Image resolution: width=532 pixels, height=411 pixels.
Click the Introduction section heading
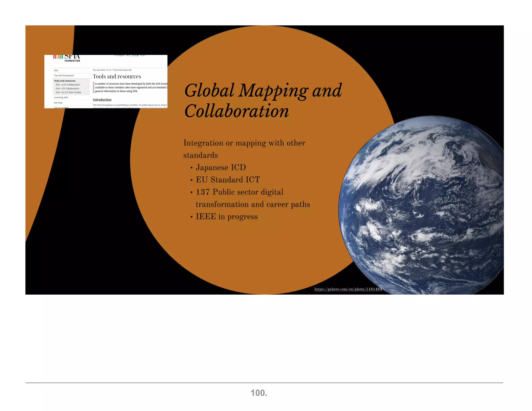tap(102, 100)
